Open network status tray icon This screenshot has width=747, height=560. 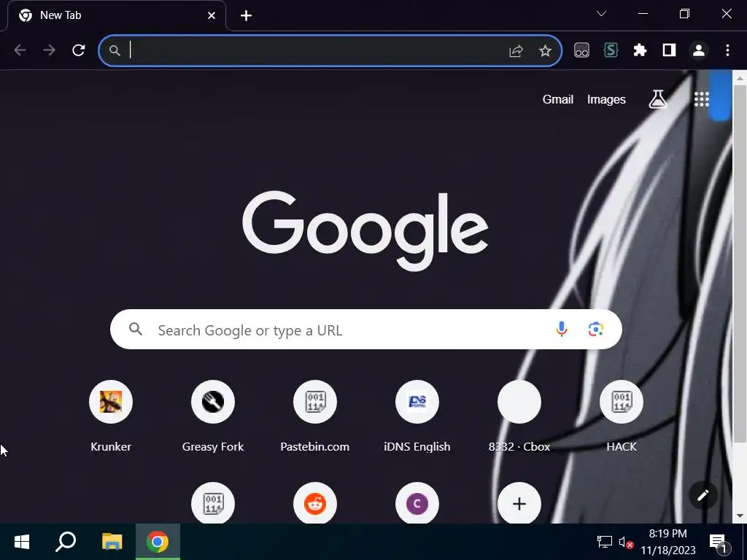click(604, 542)
